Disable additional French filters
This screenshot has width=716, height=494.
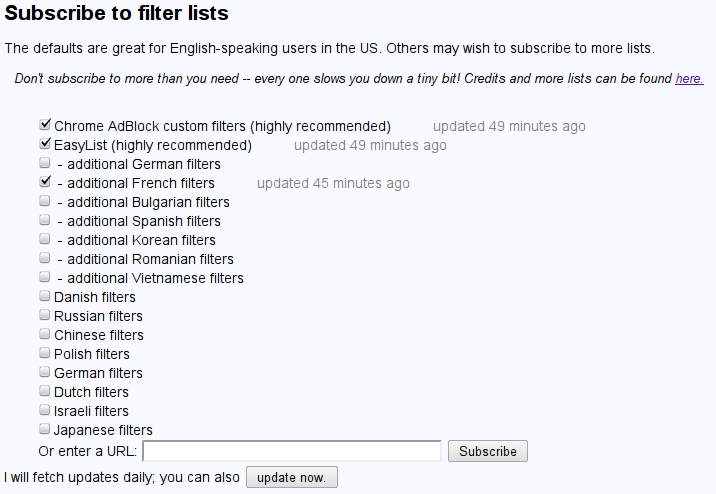point(45,183)
